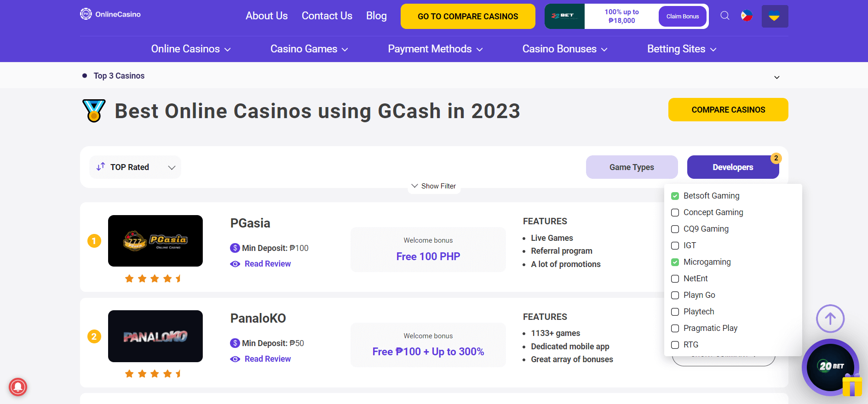
Task: Click rank 1 badge
Action: click(94, 241)
